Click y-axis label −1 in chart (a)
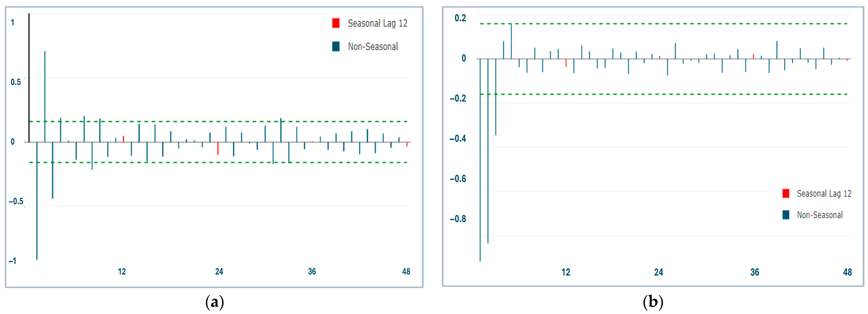 (x=12, y=261)
